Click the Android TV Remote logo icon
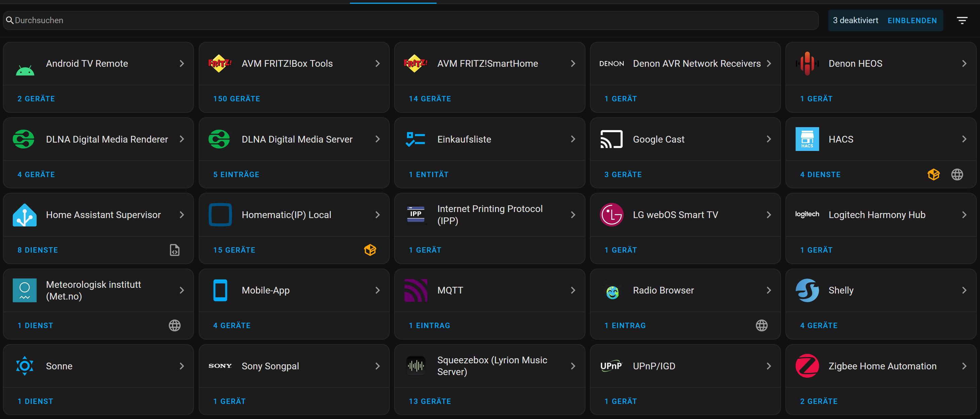The image size is (980, 419). point(25,70)
